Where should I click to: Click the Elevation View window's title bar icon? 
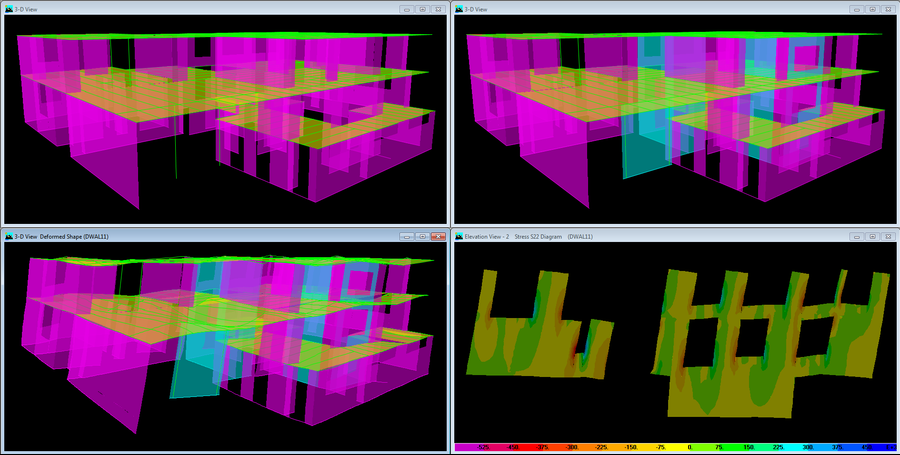coord(460,237)
